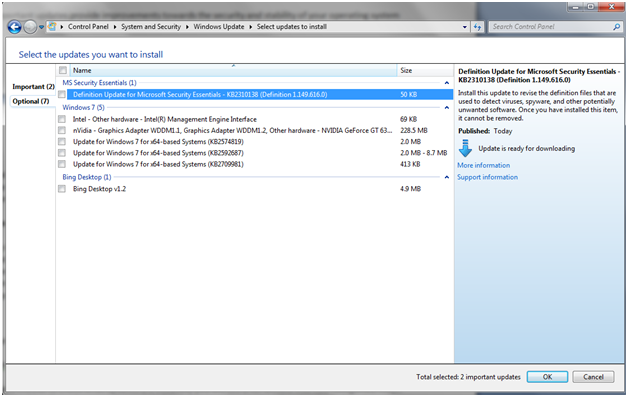The height and width of the screenshot is (397, 628).
Task: Click the MS Security Essentials (1) group label
Action: click(x=99, y=83)
